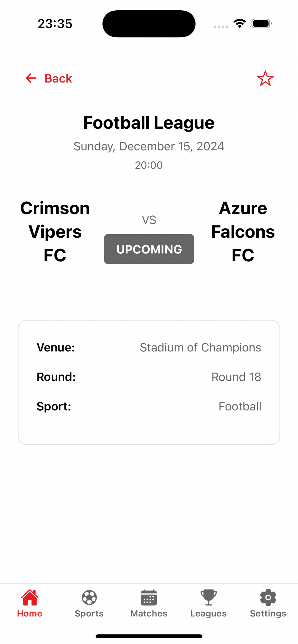298x644 pixels.
Task: Open the Sports soccer ball icon
Action: 89,598
